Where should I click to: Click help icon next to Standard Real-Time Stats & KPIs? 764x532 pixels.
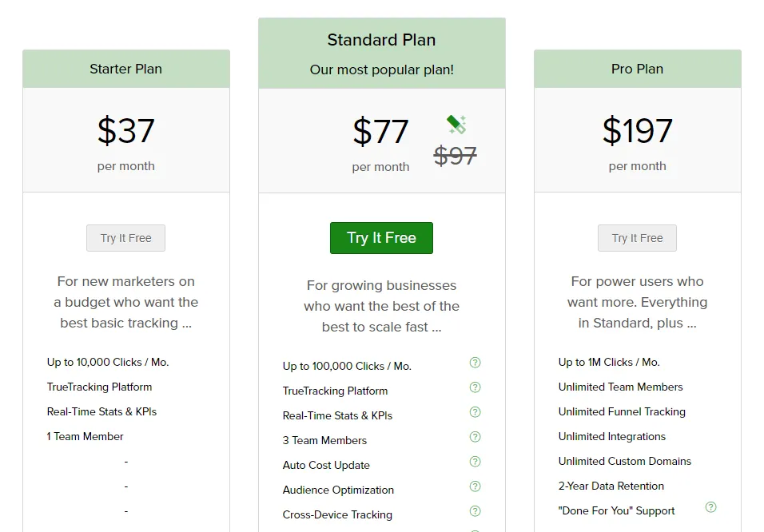point(475,412)
